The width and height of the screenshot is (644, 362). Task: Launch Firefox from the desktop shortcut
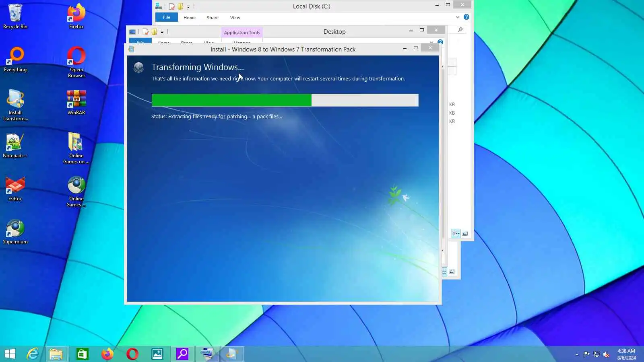click(76, 16)
